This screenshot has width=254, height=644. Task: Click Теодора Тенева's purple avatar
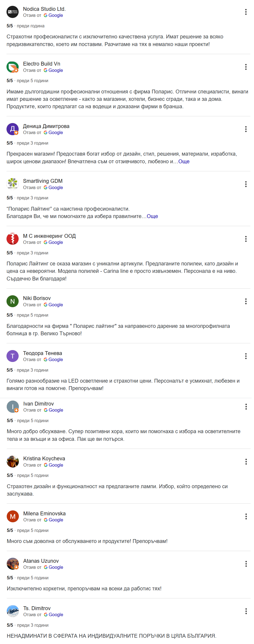(13, 356)
